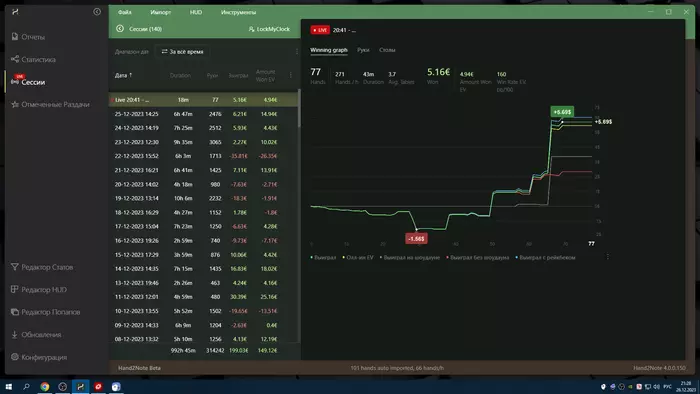Open the Файл menu
The height and width of the screenshot is (394, 700).
click(125, 12)
